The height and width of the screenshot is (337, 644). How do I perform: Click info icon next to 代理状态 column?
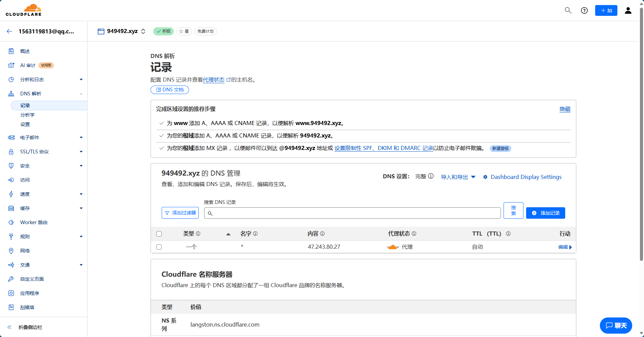[x=414, y=234]
